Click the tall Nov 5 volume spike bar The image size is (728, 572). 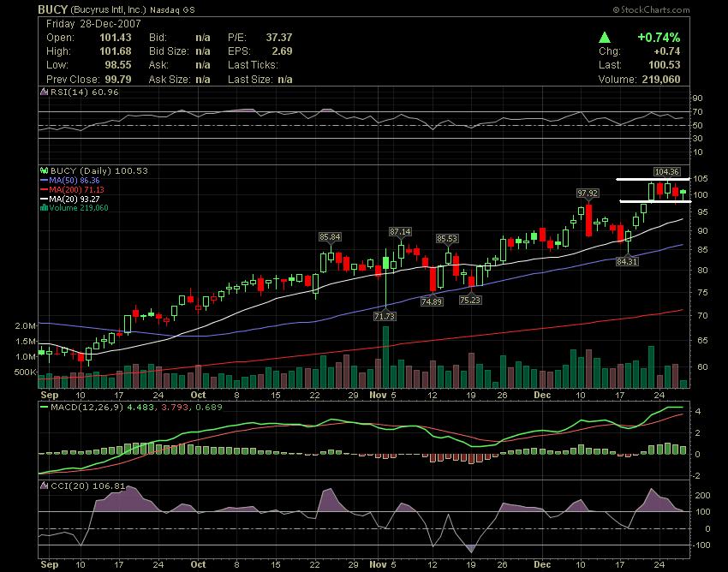385,357
